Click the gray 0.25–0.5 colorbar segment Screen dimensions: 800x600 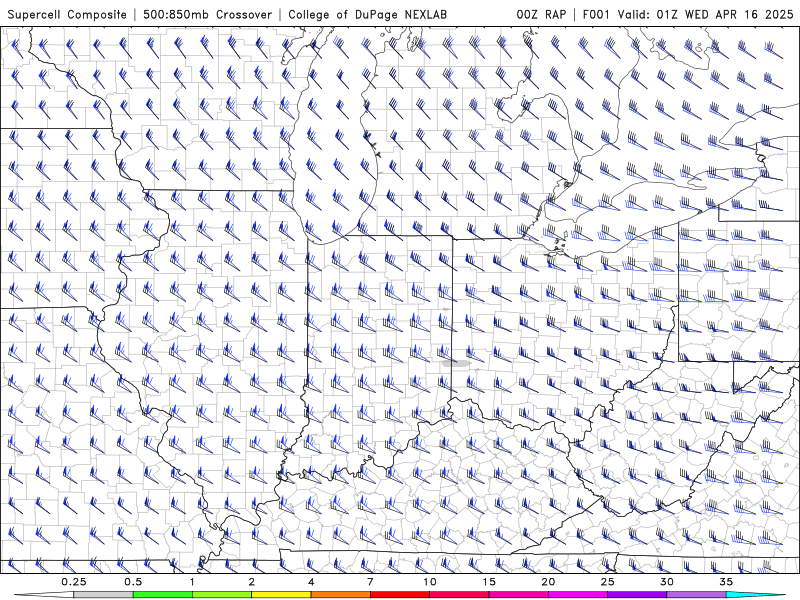pyautogui.click(x=104, y=595)
